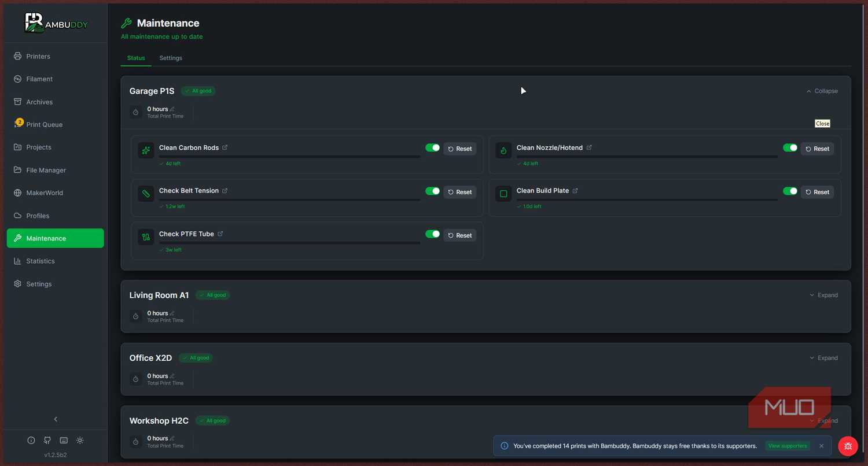
Task: Edit Workshop H2C print hours pencil icon
Action: (172, 438)
